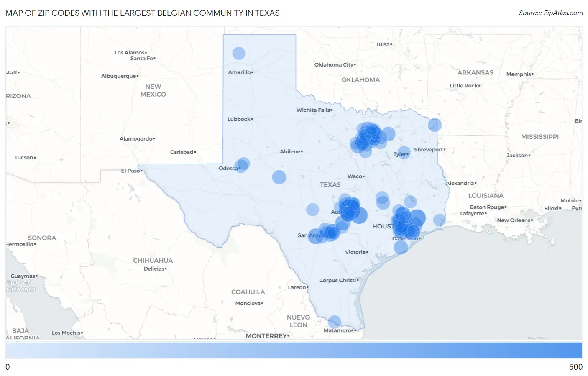
Task: Click the Hermosillo city label
Action: (20, 244)
